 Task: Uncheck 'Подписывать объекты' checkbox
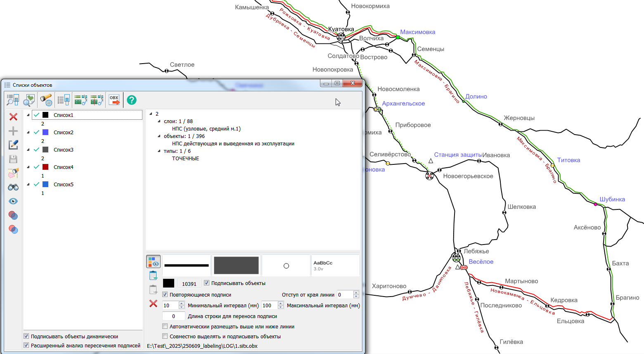pos(207,283)
